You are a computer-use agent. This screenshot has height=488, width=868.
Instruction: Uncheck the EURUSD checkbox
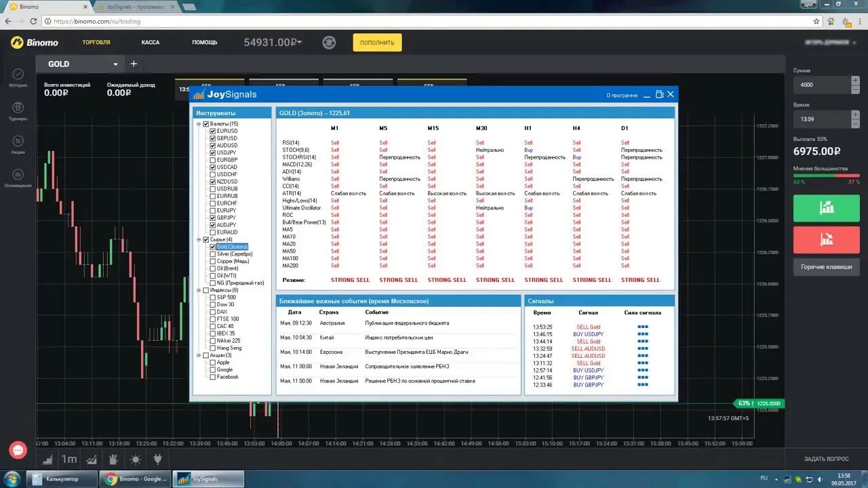click(x=213, y=131)
